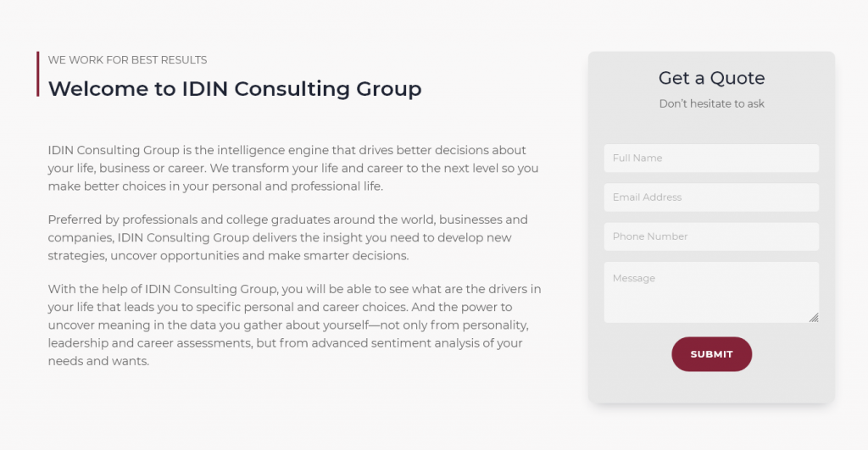
Task: Select the Phone Number input box
Action: (711, 237)
